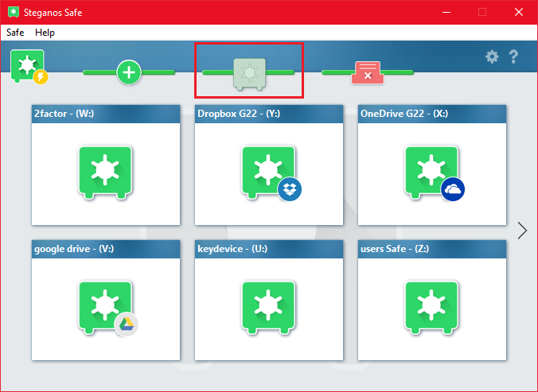Click the Steganos Safe quick-start icon with lightning bolt
The width and height of the screenshot is (538, 392).
point(29,65)
